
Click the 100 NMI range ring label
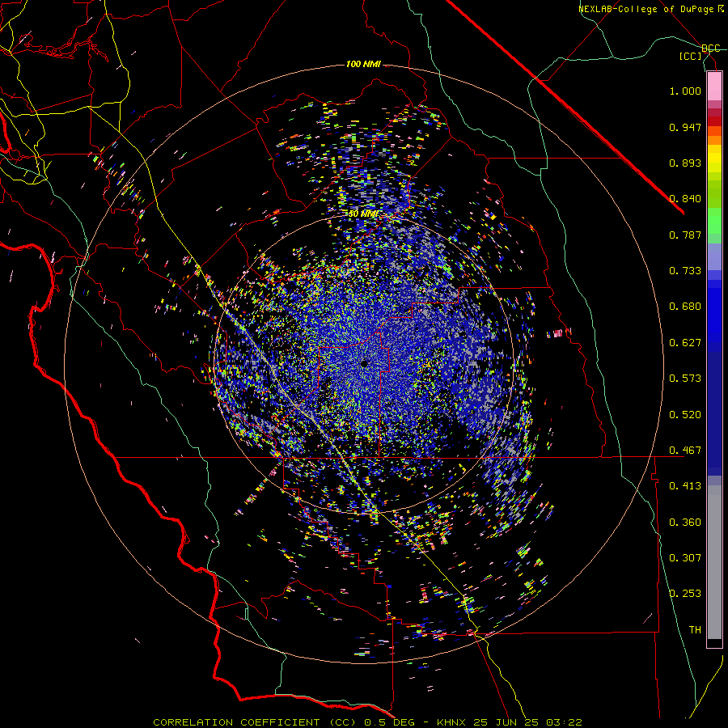pos(363,64)
